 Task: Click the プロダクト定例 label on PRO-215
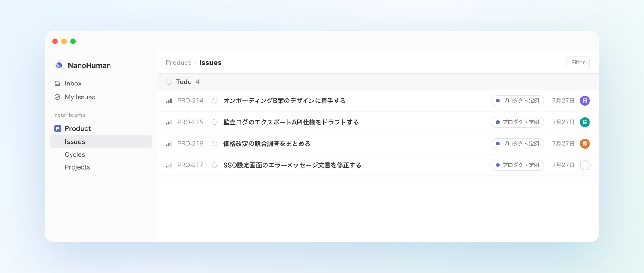(x=517, y=122)
